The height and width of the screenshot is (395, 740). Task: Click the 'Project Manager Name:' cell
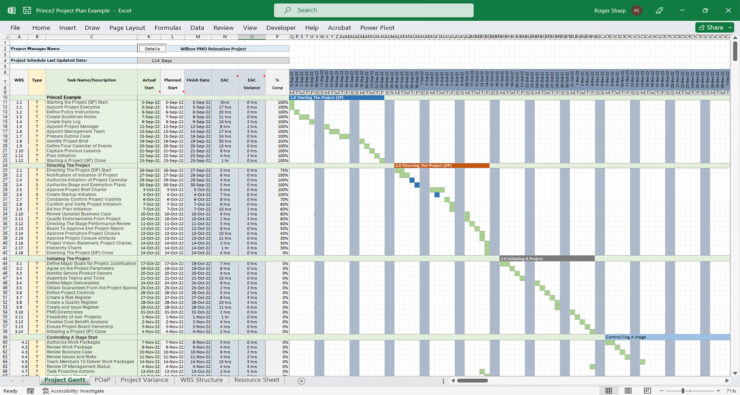coord(73,49)
